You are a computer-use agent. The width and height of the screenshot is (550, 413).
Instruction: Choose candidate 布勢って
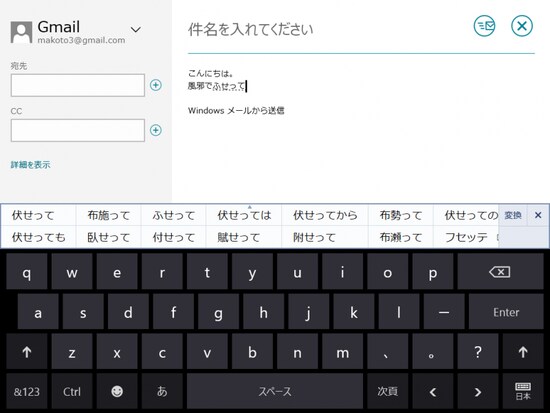tap(401, 215)
